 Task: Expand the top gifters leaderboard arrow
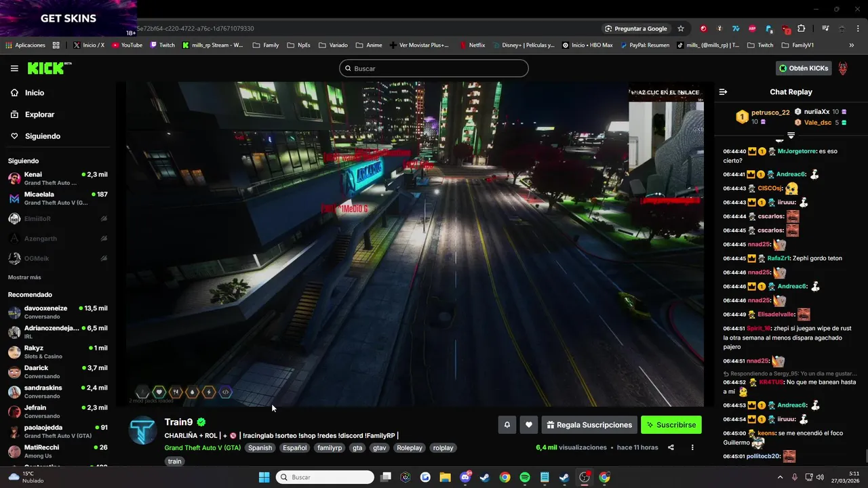(x=791, y=136)
